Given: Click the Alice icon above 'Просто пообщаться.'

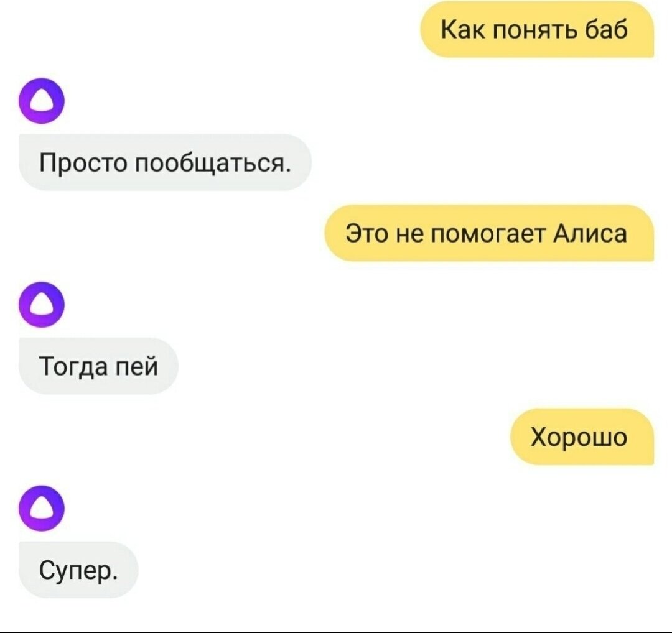Looking at the screenshot, I should coord(42,101).
